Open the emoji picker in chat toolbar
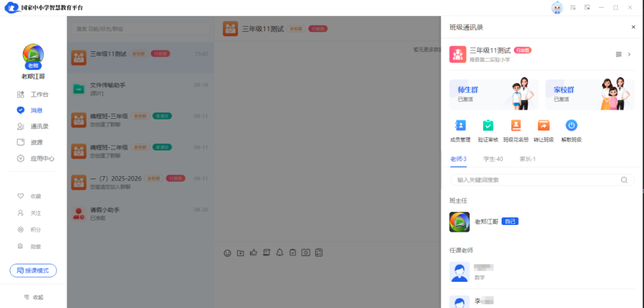This screenshot has height=308, width=644. tap(227, 253)
